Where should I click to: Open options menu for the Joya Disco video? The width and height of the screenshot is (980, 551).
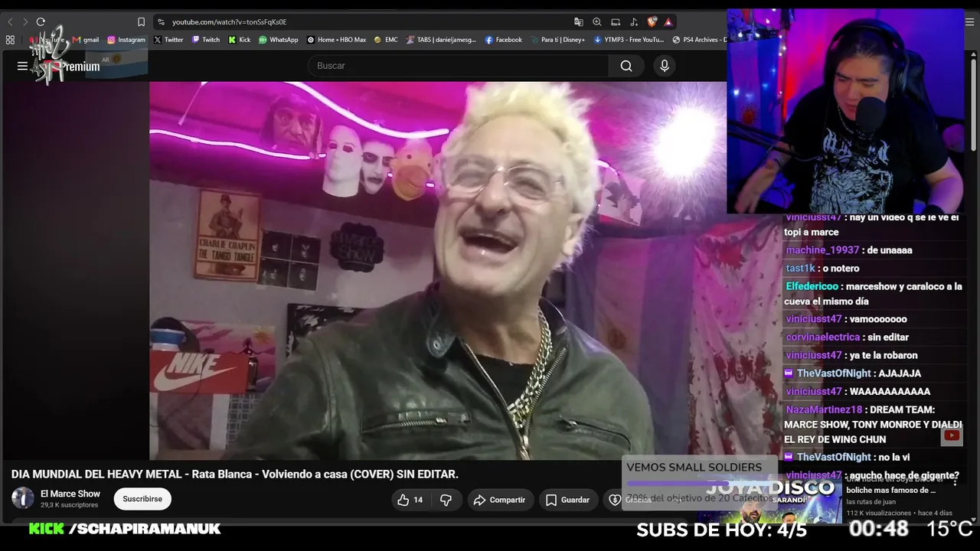pos(955,481)
